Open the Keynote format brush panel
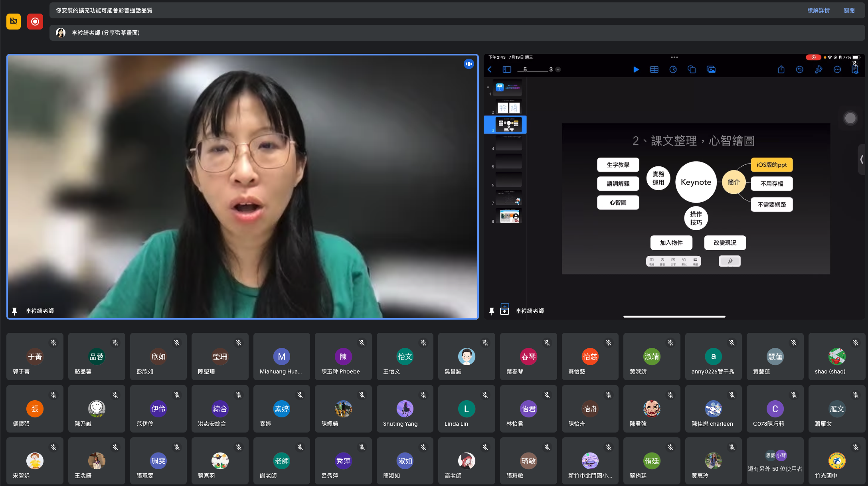Viewport: 868px width, 486px height. [819, 69]
